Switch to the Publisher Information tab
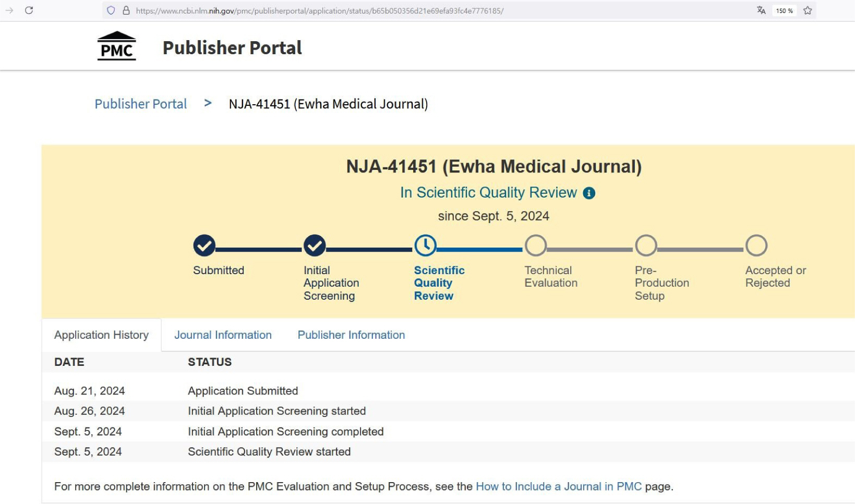The width and height of the screenshot is (855, 504). pyautogui.click(x=351, y=335)
